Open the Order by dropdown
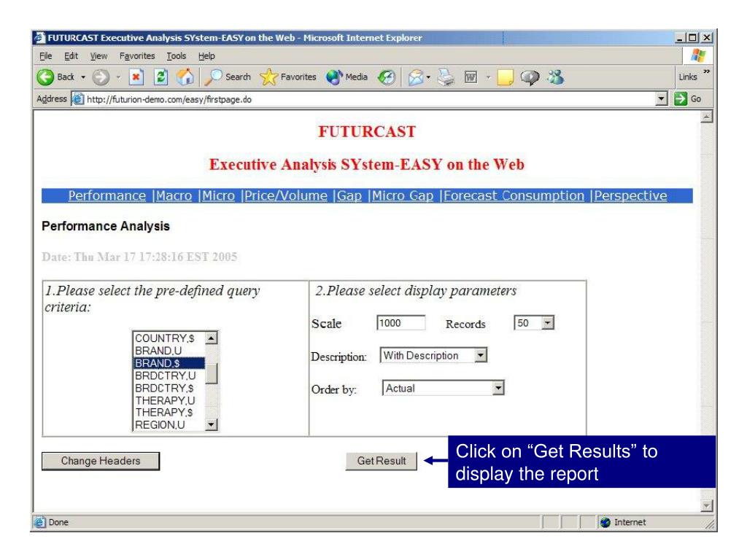This screenshot has height=560, width=747. 498,388
